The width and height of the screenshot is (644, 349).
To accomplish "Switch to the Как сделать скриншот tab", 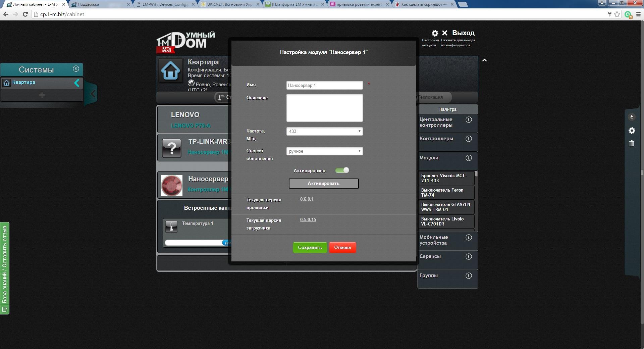I will pyautogui.click(x=424, y=4).
